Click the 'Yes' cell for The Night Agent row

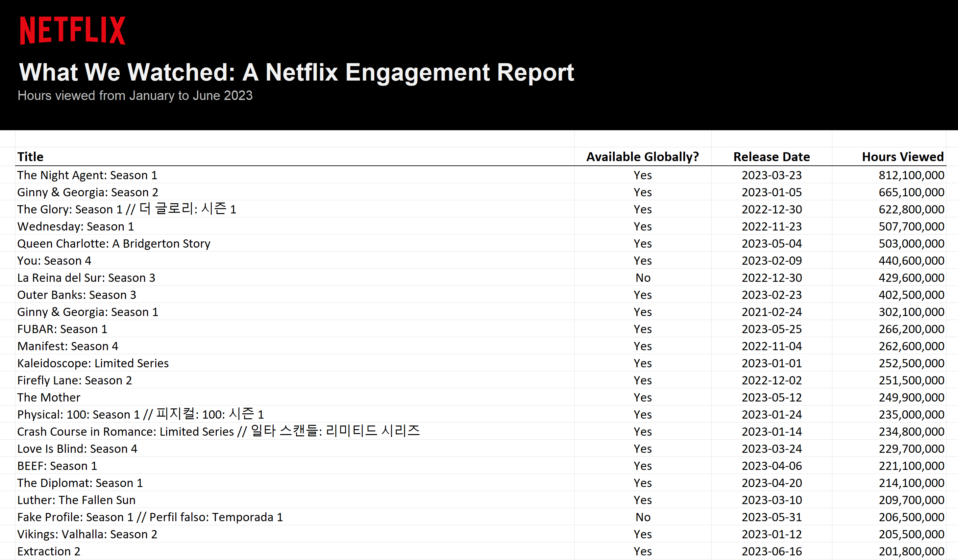643,175
